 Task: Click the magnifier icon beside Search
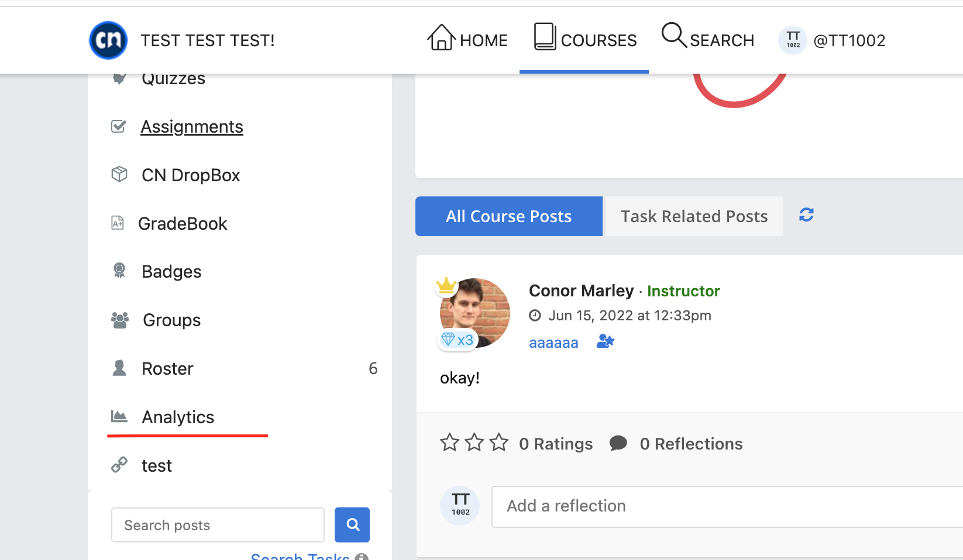[674, 35]
